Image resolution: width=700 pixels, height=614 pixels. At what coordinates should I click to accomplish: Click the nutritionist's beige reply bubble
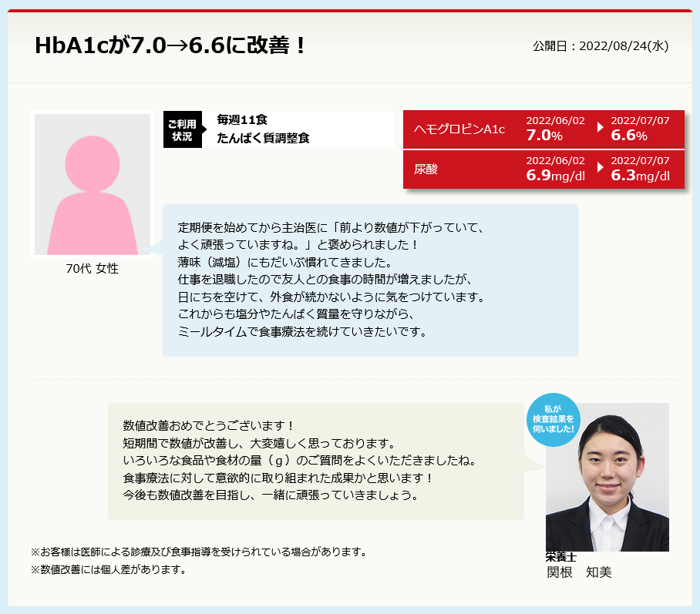pos(315,461)
